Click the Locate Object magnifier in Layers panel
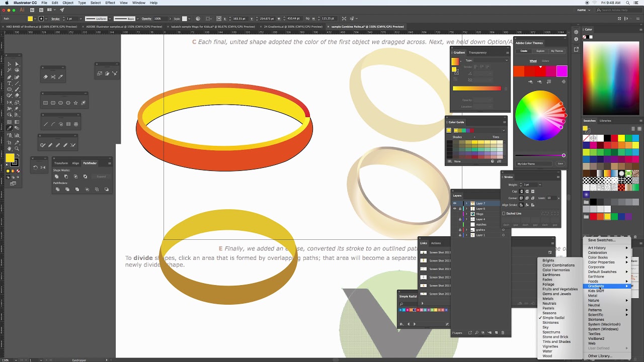The height and width of the screenshot is (362, 644). click(476, 332)
